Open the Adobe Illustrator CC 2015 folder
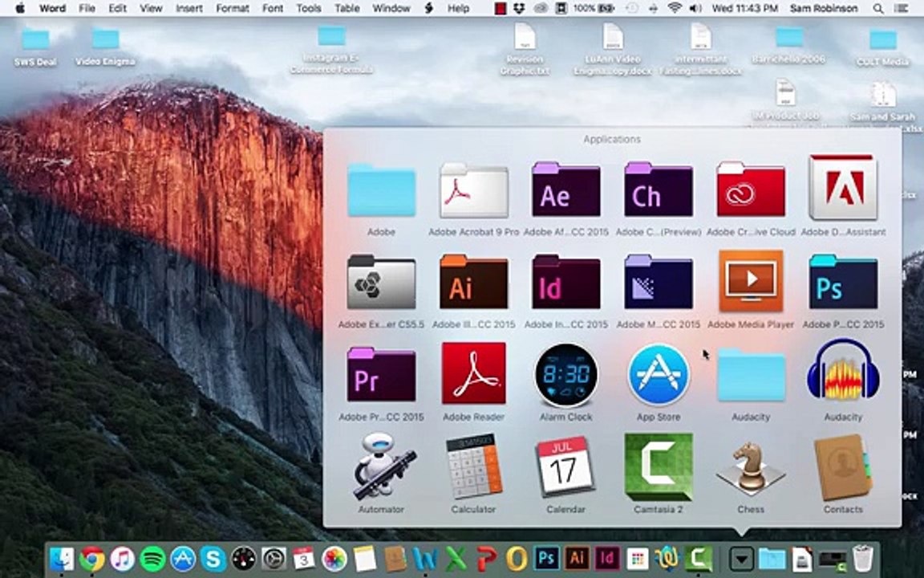This screenshot has width=924, height=578. (x=473, y=283)
